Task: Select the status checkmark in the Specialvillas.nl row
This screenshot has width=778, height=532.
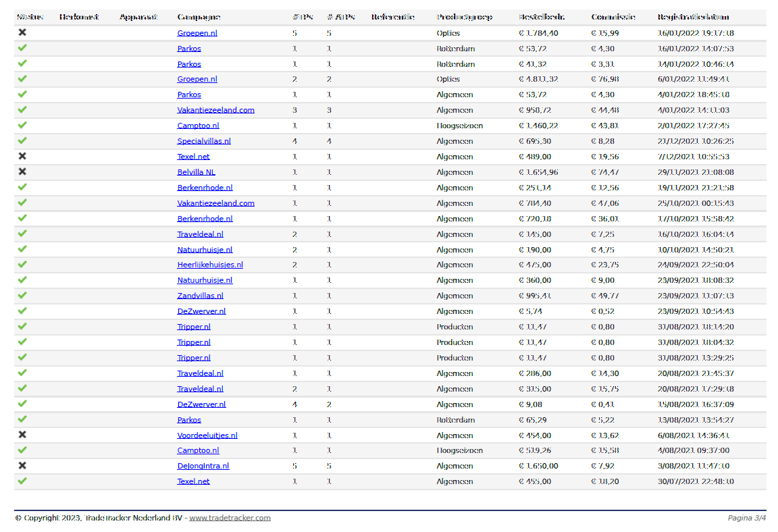Action: point(22,141)
